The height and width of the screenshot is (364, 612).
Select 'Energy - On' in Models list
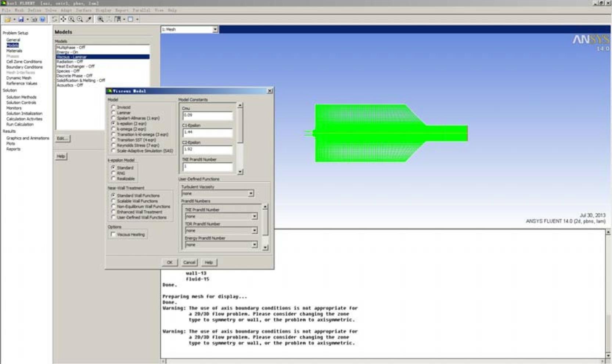(103, 52)
